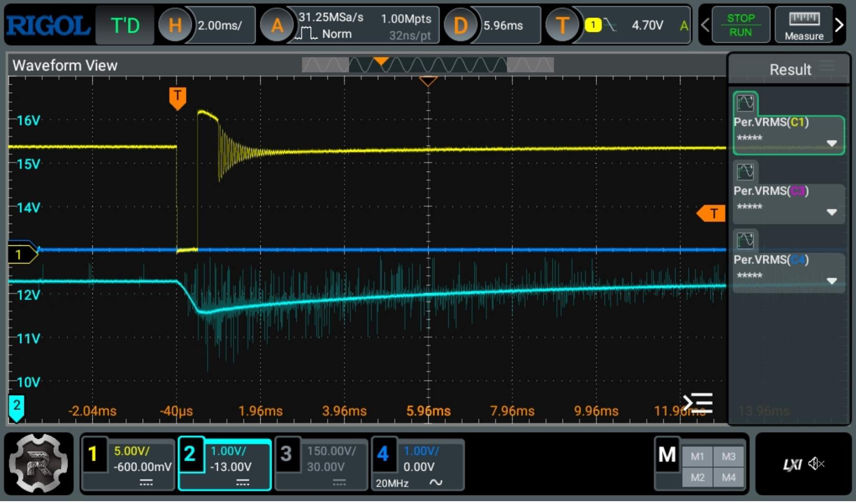Expand the Per.VRMS(C3) measurement dropdown
The height and width of the screenshot is (504, 856).
831,212
